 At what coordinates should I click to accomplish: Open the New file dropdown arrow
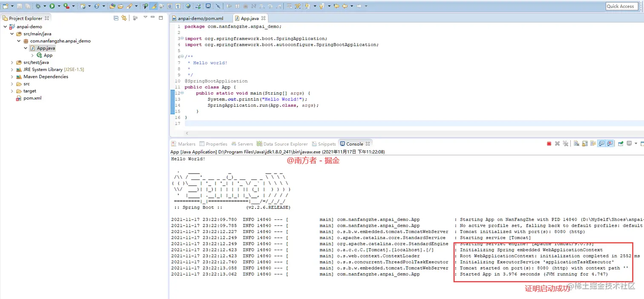point(12,6)
